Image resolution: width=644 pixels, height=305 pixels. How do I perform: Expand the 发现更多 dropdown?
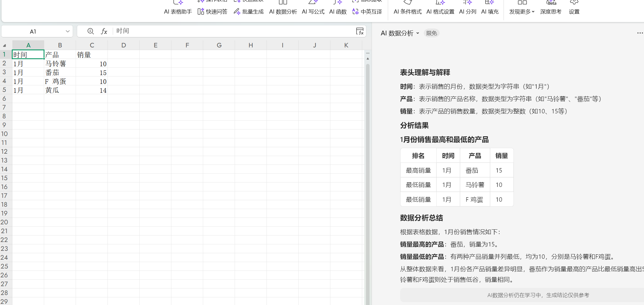pos(522,8)
